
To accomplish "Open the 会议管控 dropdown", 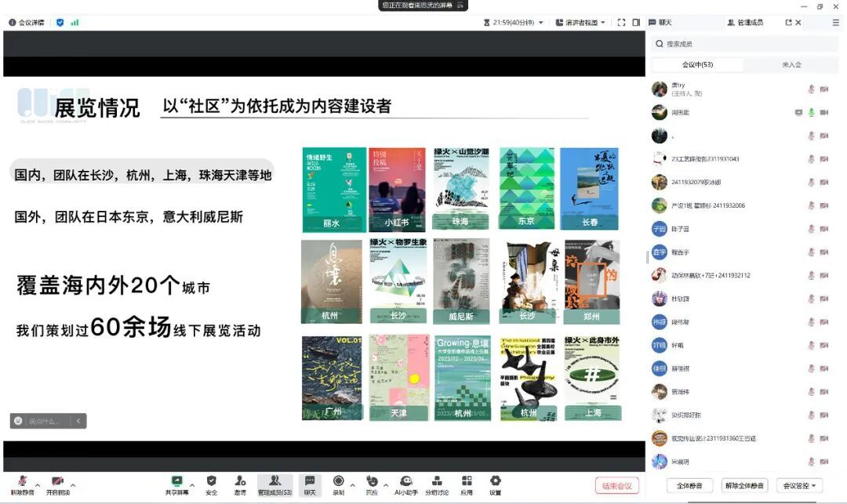I will pos(798,486).
